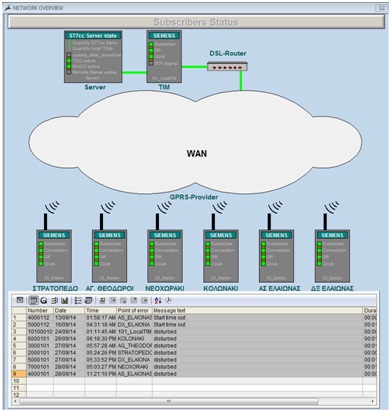The image size is (389, 410).
Task: Click the NEOXORAKI point of error cell
Action: (134, 367)
